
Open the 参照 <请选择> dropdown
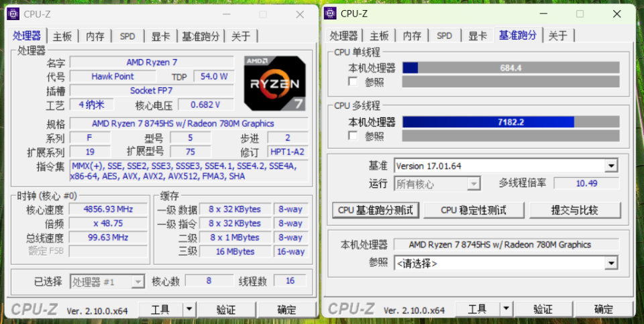[x=612, y=263]
